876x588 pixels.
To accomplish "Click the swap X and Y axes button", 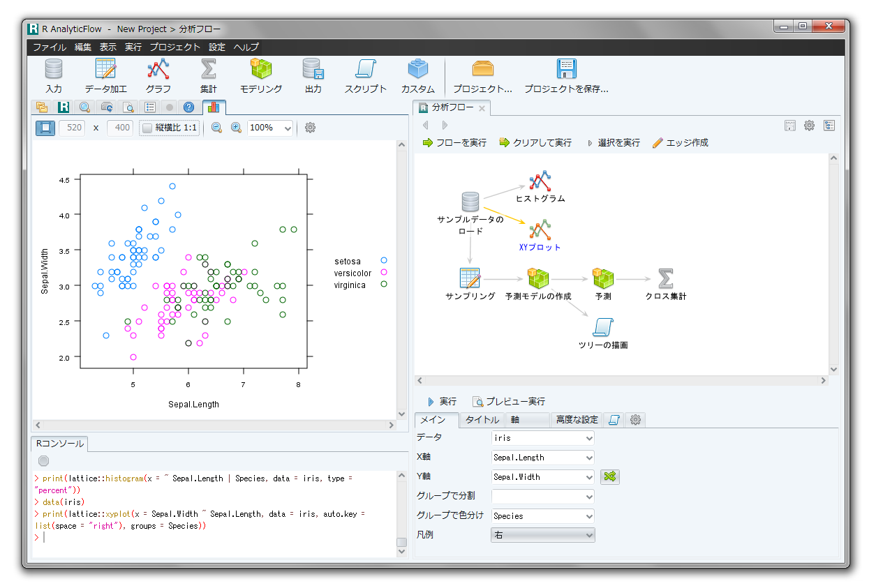I will click(x=610, y=477).
